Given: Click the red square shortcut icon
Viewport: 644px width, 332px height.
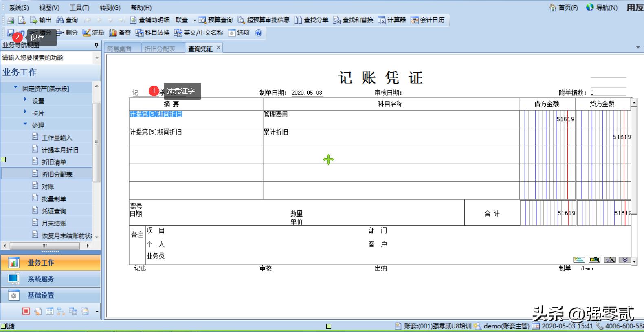Looking at the screenshot, I should (x=26, y=311).
